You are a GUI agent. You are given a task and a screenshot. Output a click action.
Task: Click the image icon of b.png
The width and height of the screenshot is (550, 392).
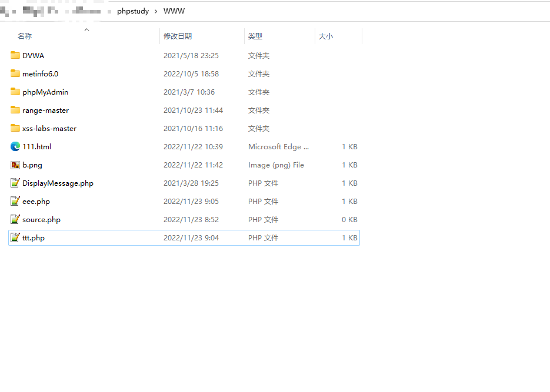15,165
